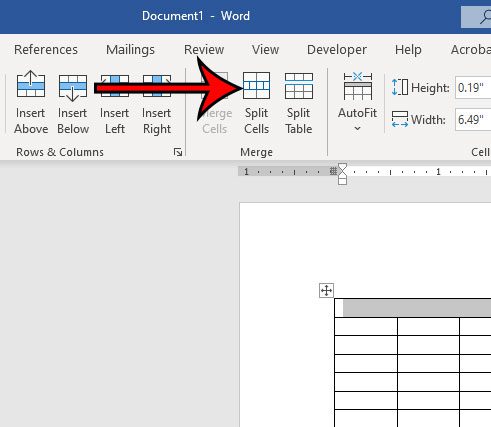Click the Width input field
This screenshot has height=427, width=491.
(x=473, y=119)
